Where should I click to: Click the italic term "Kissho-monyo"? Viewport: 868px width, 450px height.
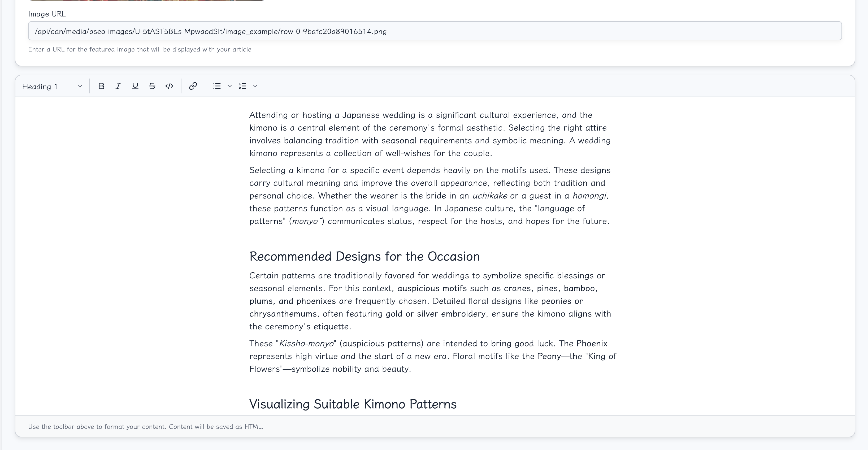tap(306, 344)
